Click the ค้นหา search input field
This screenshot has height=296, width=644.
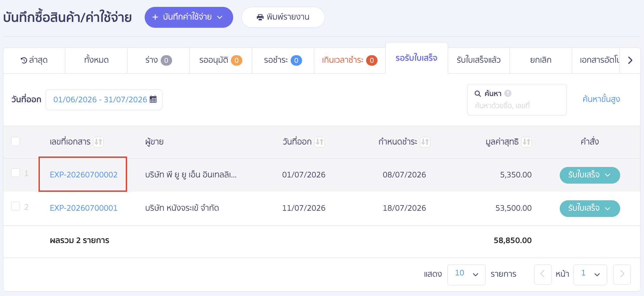517,100
